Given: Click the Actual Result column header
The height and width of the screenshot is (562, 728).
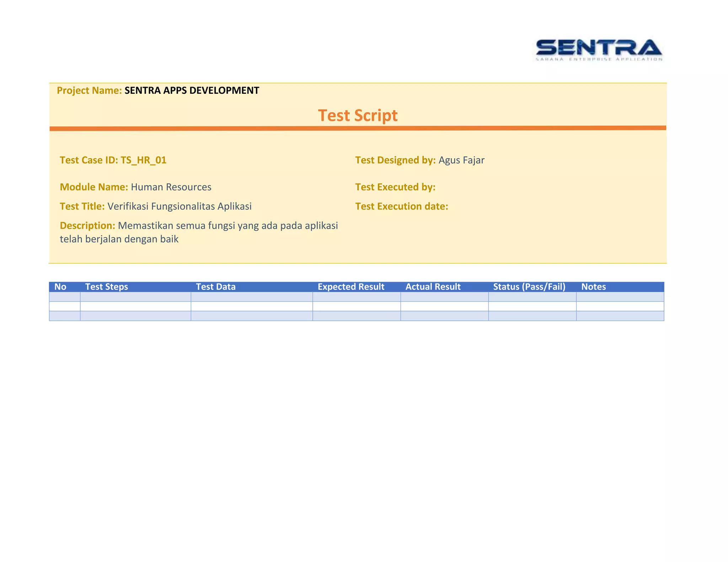Looking at the screenshot, I should [x=433, y=287].
